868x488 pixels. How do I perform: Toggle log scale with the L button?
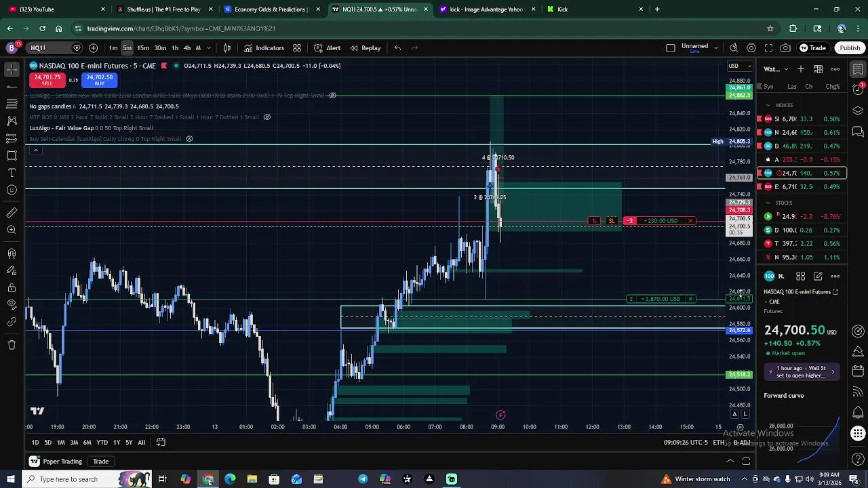point(745,414)
